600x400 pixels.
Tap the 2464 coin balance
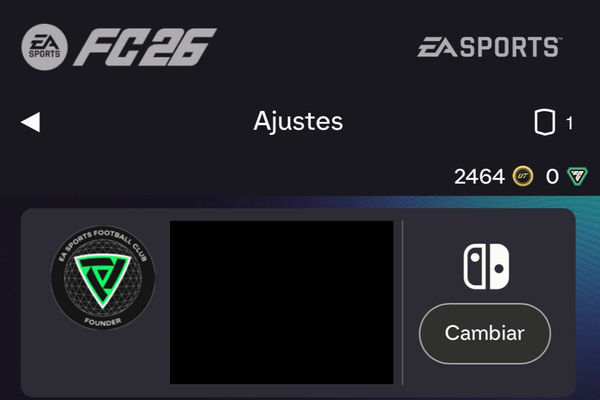point(479,177)
